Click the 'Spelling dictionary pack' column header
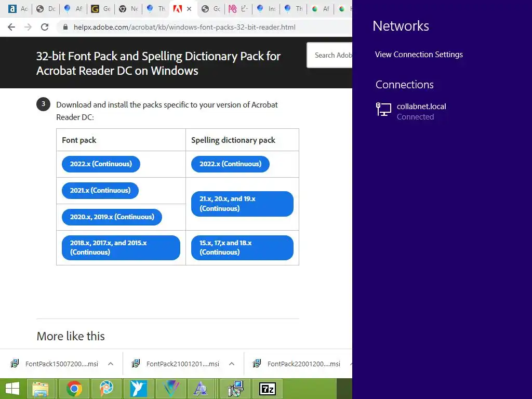The height and width of the screenshot is (399, 532). (x=233, y=140)
